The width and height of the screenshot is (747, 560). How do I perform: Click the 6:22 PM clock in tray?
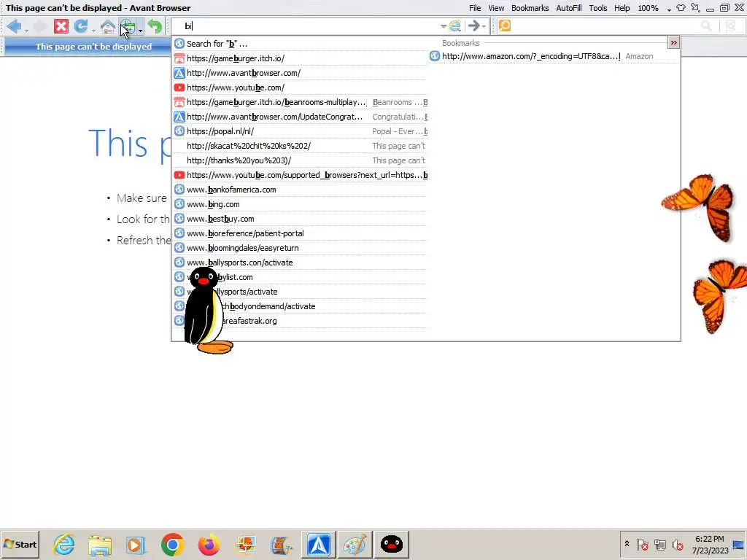709,539
